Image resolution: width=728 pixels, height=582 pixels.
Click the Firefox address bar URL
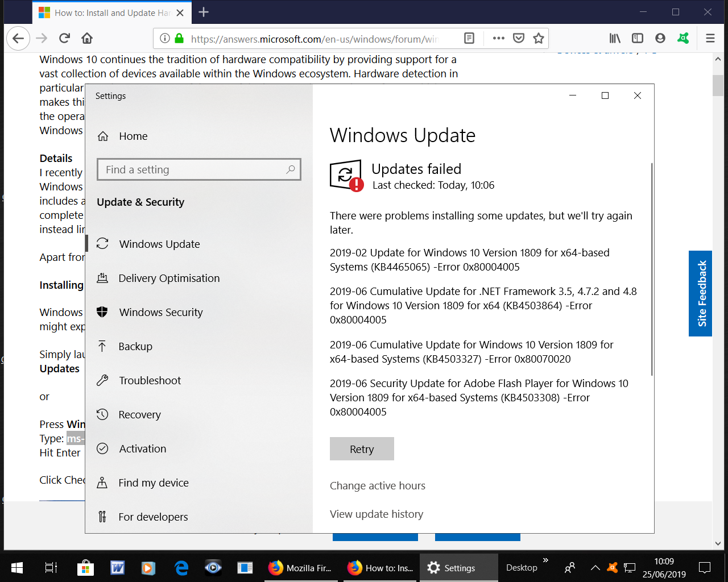pos(314,39)
